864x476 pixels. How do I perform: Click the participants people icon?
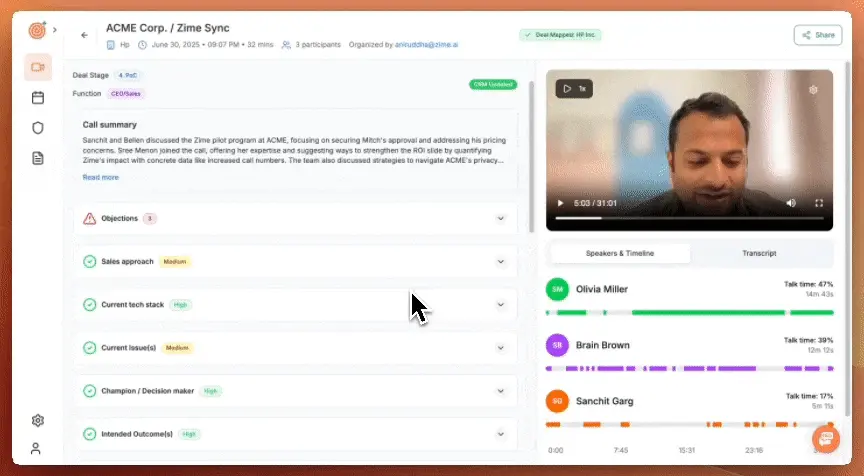tap(286, 45)
